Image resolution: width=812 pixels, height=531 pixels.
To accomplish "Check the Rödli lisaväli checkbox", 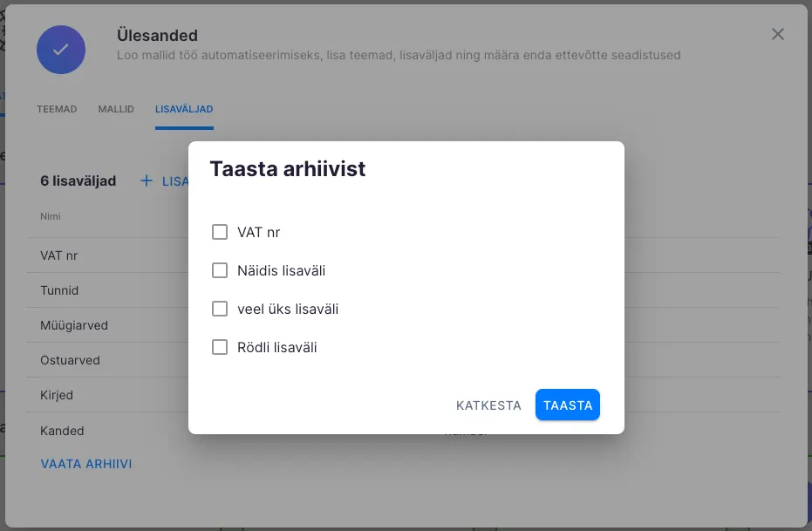I will 220,348.
